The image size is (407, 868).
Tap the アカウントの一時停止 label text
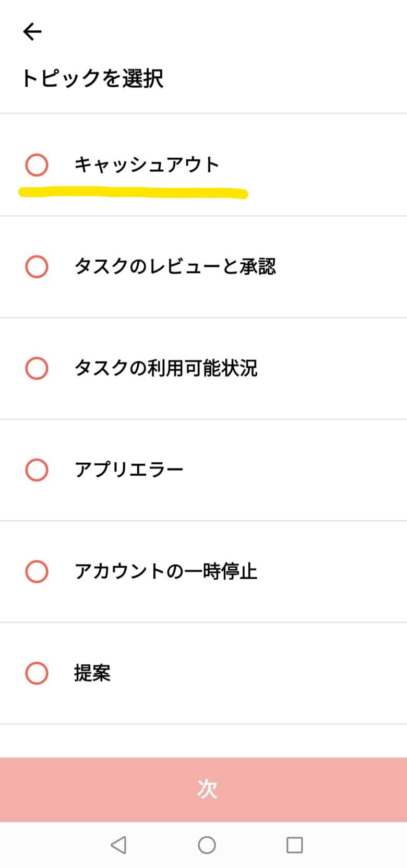(x=166, y=571)
